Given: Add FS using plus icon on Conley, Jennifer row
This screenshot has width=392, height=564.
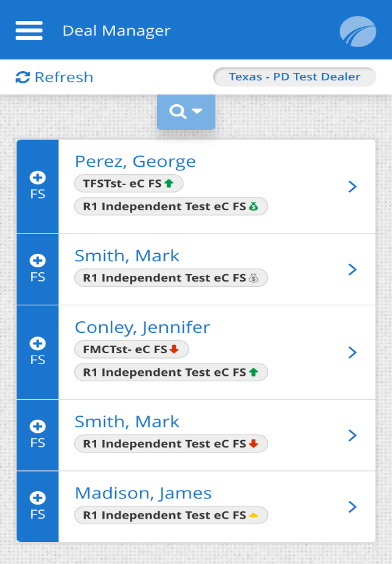Looking at the screenshot, I should click(x=37, y=344).
